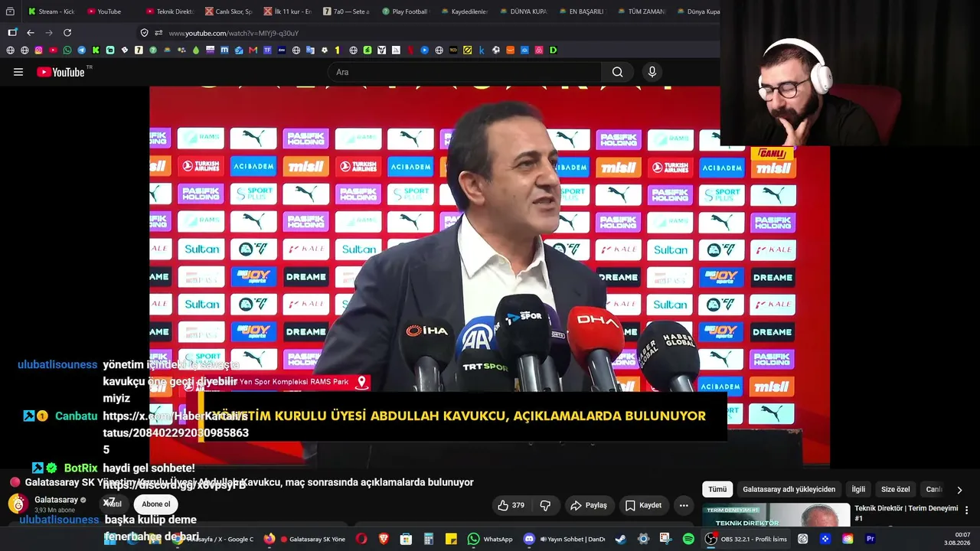This screenshot has height=551, width=980.
Task: Open the Sticky Notes taskbar icon
Action: tap(452, 539)
